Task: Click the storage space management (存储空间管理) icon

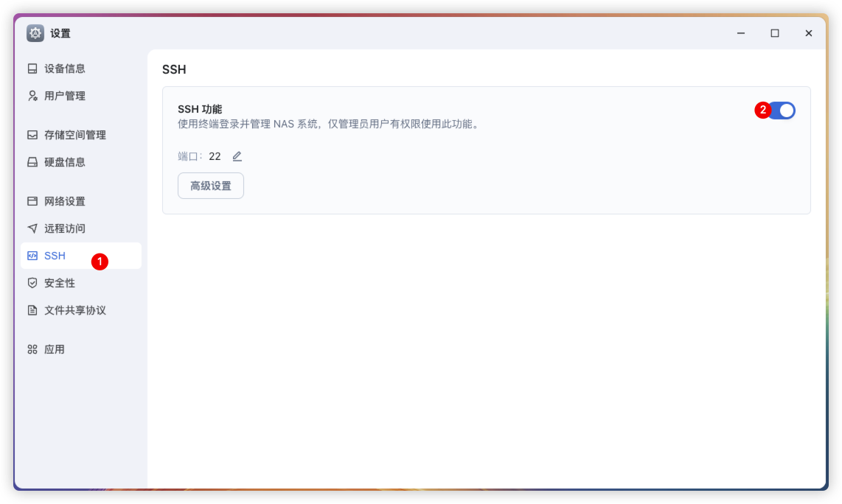Action: [x=32, y=135]
